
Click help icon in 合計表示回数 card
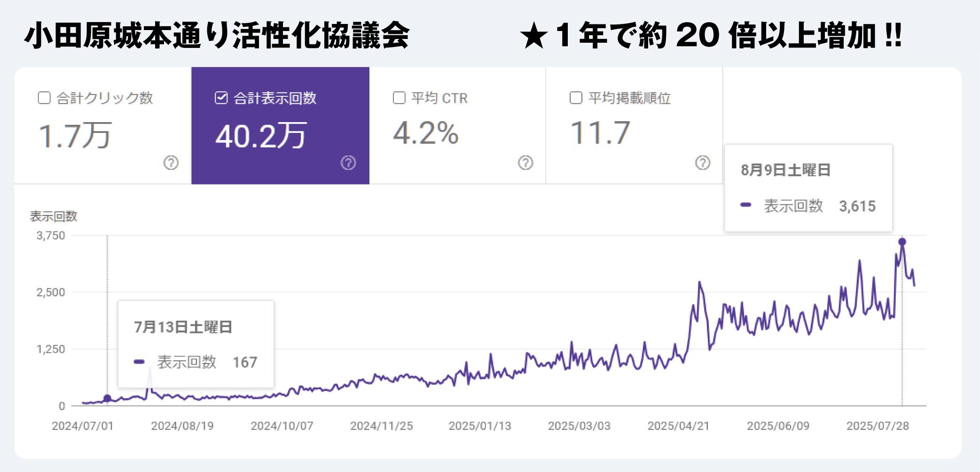click(x=348, y=163)
